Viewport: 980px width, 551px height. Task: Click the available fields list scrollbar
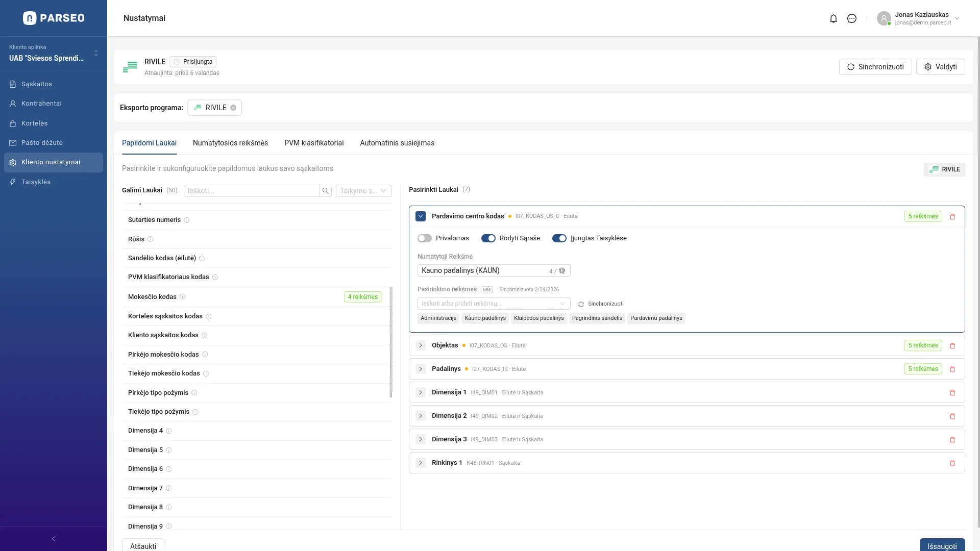pos(391,342)
